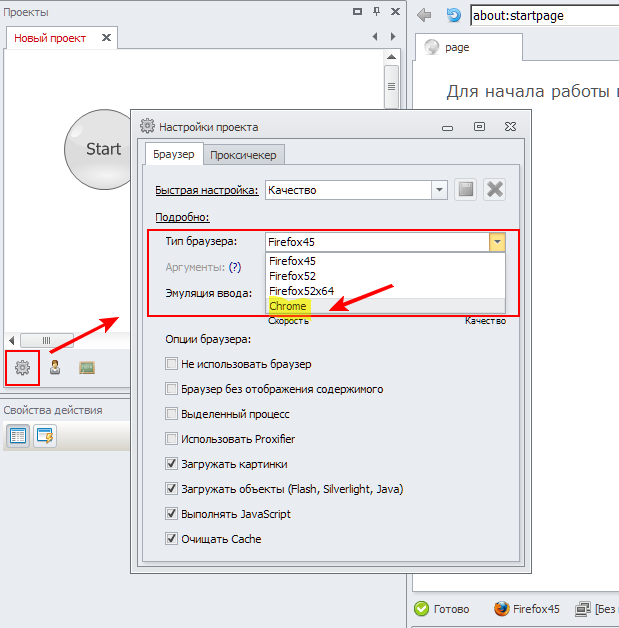The image size is (619, 628).
Task: Click the green board icon
Action: [87, 367]
